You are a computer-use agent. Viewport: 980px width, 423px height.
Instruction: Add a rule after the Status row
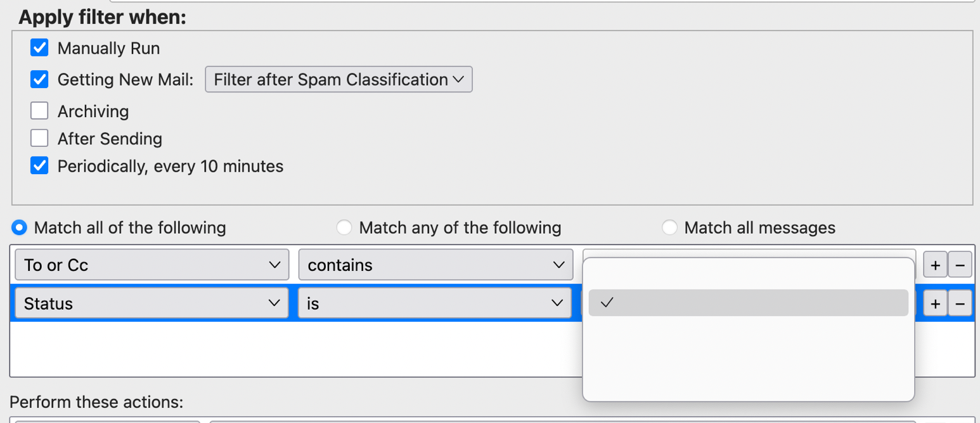[x=935, y=304]
